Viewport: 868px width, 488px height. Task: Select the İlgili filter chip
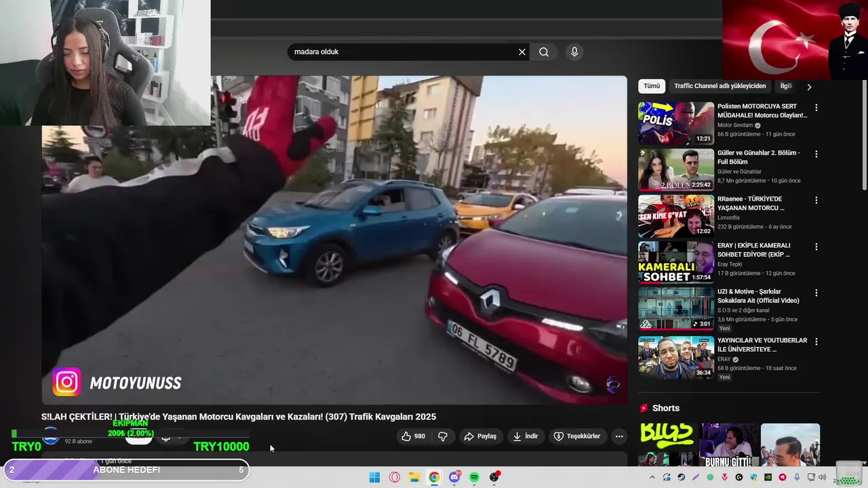[x=786, y=86]
